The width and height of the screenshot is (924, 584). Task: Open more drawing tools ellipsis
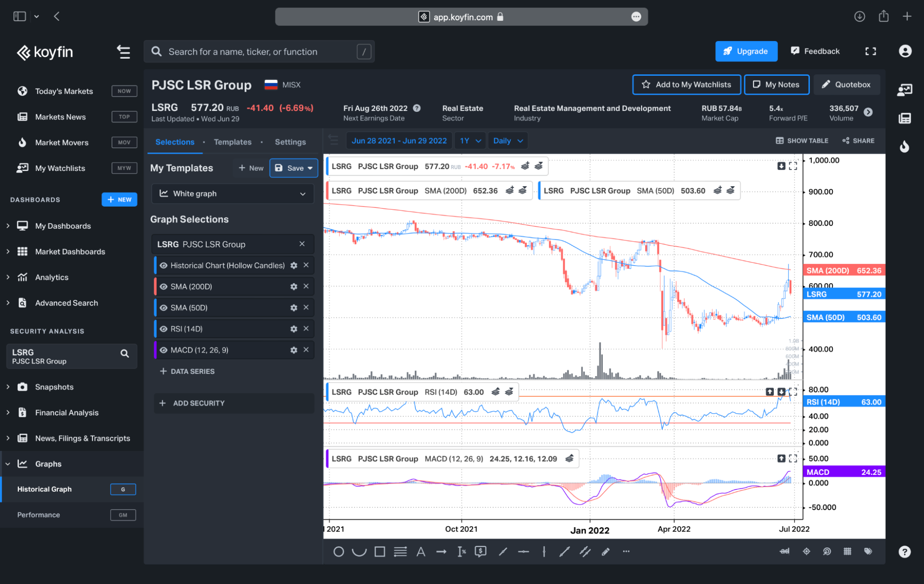(626, 551)
